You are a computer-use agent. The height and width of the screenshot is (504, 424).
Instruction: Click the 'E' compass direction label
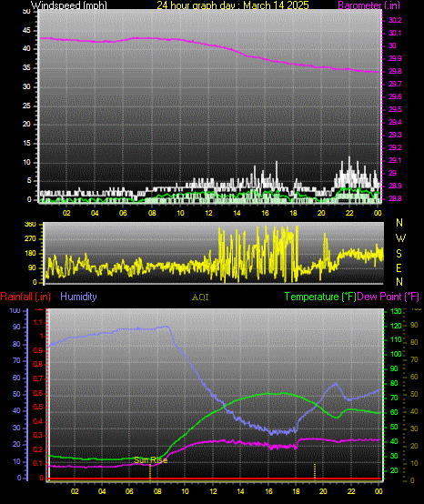[x=399, y=268]
